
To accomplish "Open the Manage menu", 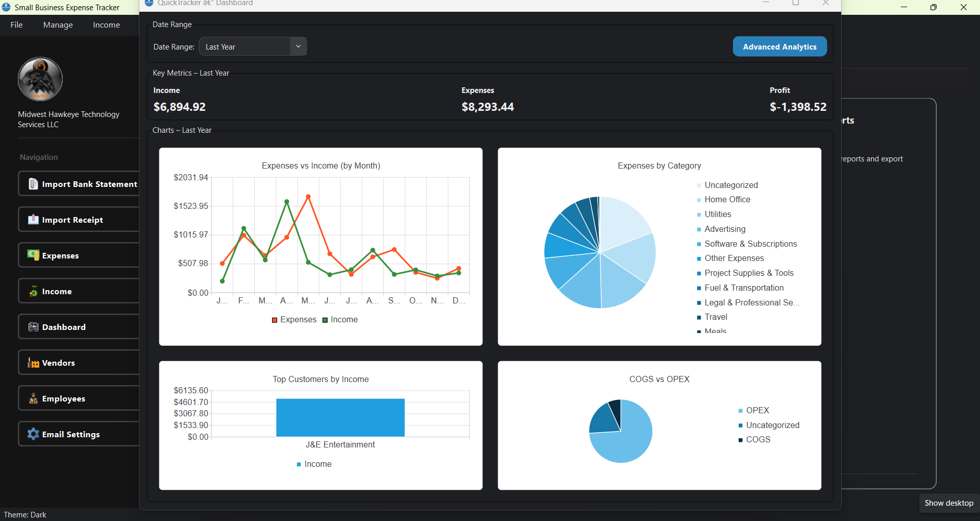I will tap(57, 25).
